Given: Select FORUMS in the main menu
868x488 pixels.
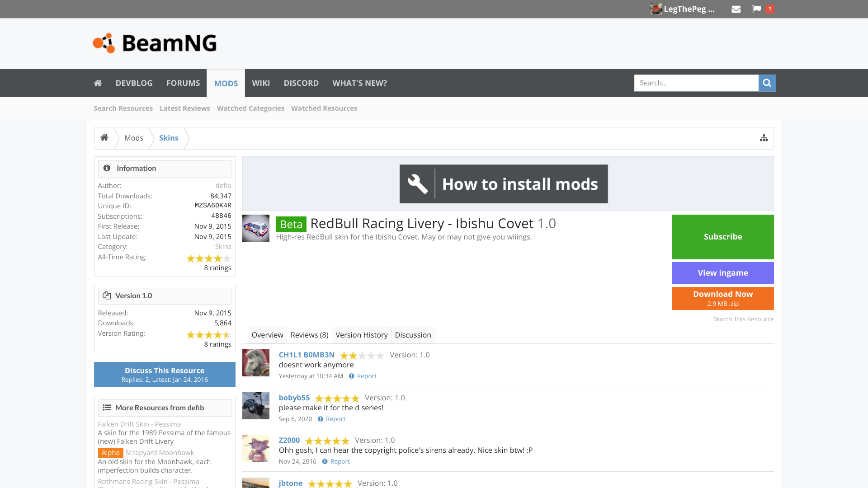Looking at the screenshot, I should tap(183, 83).
